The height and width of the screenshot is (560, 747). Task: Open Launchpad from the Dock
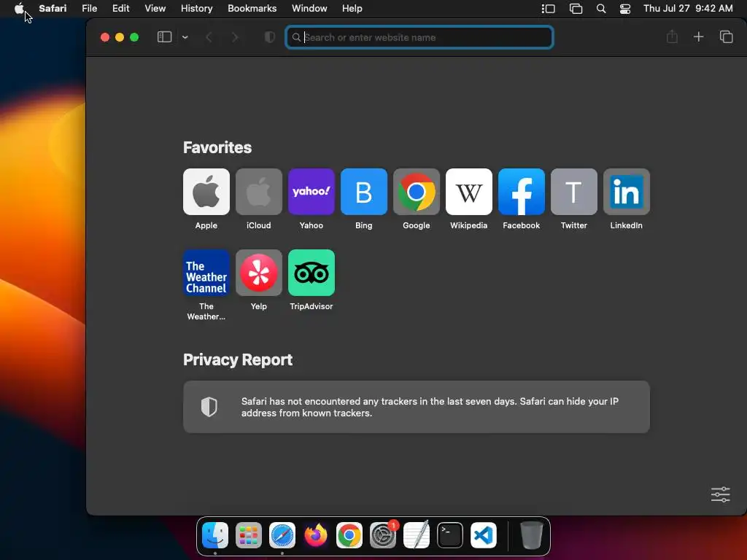[248, 534]
